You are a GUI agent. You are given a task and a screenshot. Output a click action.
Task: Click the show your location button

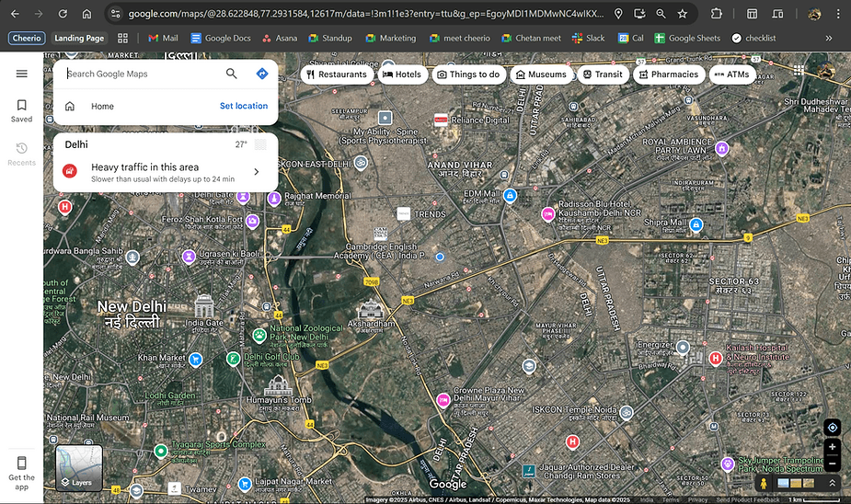833,428
